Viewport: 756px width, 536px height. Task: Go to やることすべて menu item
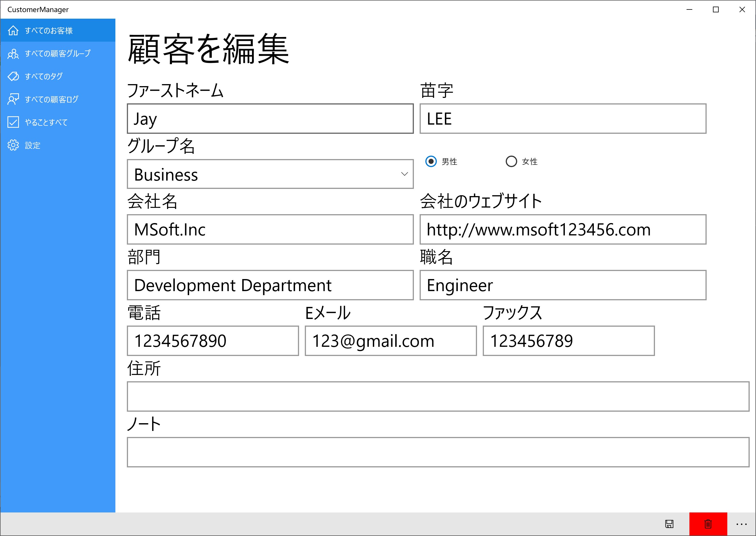click(x=46, y=123)
